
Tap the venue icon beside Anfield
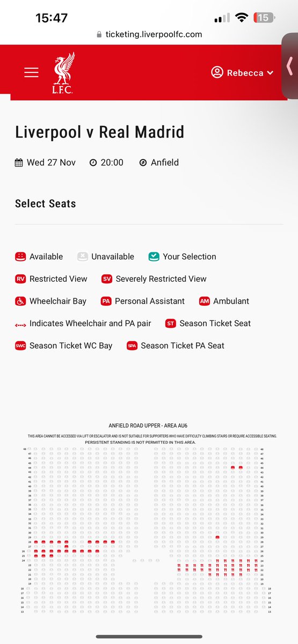(143, 162)
